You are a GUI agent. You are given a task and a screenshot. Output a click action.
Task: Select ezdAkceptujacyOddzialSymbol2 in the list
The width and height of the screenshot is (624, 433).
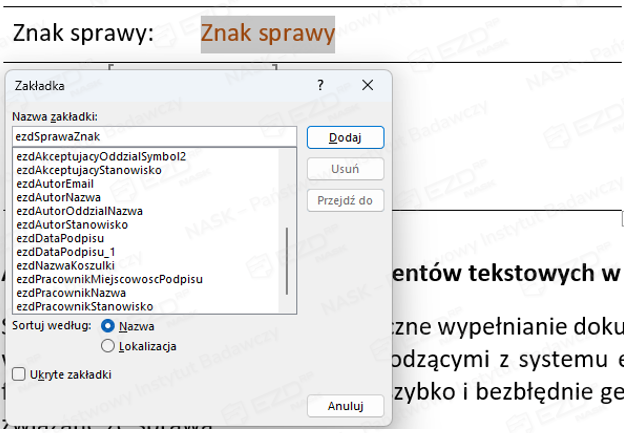click(101, 157)
